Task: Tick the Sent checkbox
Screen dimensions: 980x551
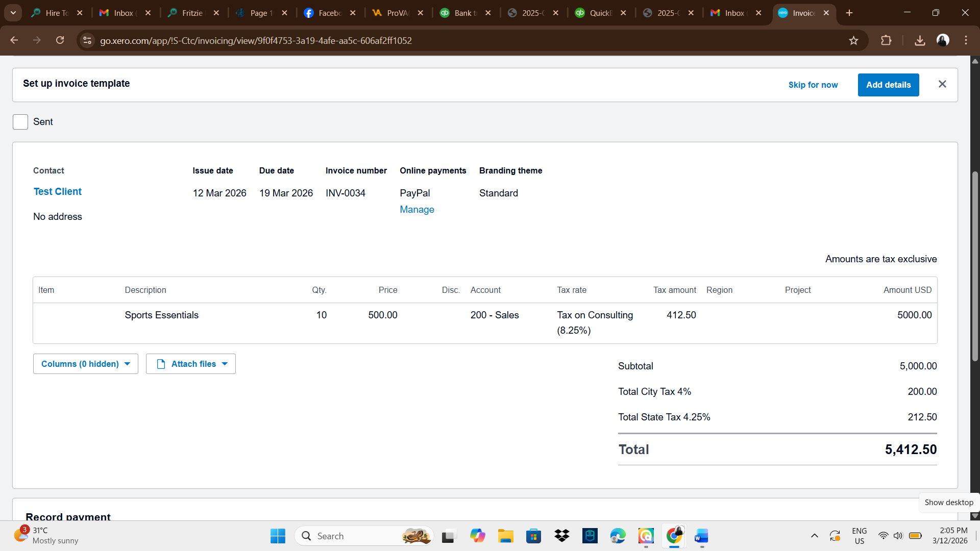Action: (20, 122)
